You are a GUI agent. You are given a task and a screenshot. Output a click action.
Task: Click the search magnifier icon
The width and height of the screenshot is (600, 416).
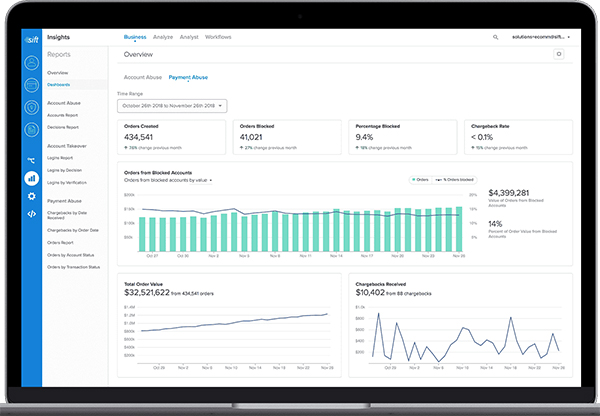[495, 37]
